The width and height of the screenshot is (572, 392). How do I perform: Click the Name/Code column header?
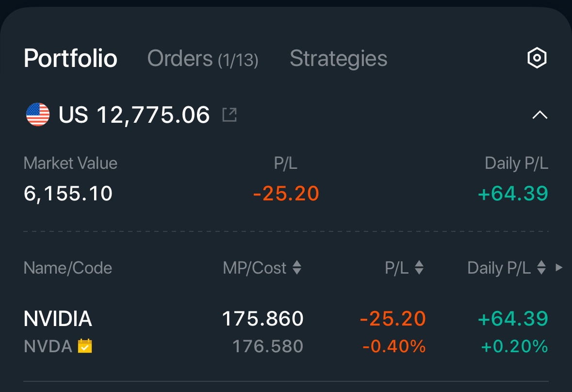(68, 268)
